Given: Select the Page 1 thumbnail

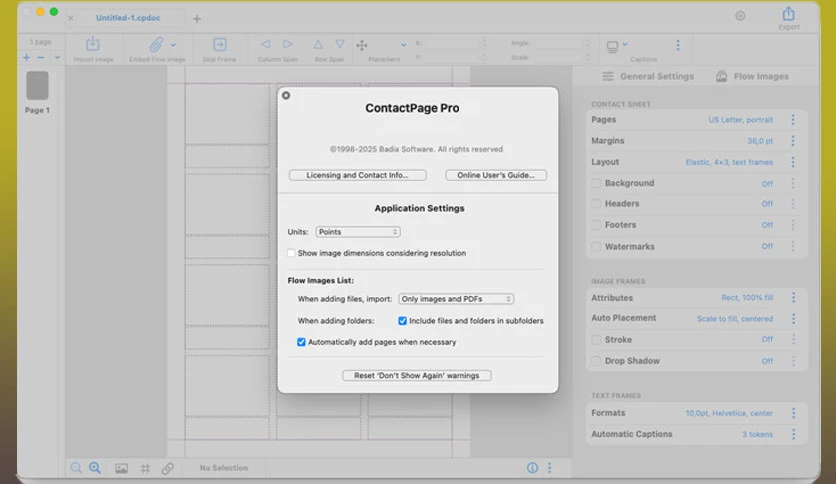Looking at the screenshot, I should click(37, 85).
